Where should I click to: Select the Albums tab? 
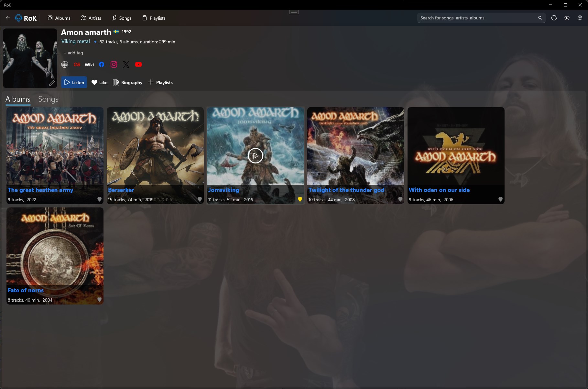(18, 99)
